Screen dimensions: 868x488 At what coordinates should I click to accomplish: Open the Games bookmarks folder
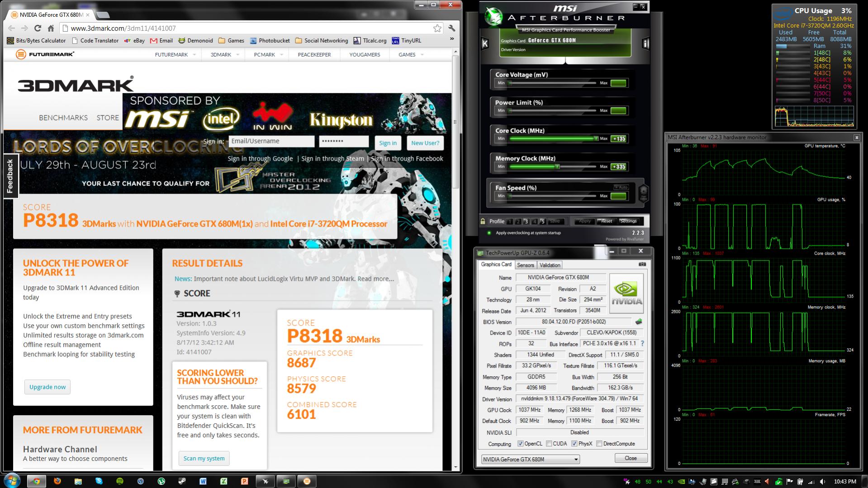click(231, 40)
